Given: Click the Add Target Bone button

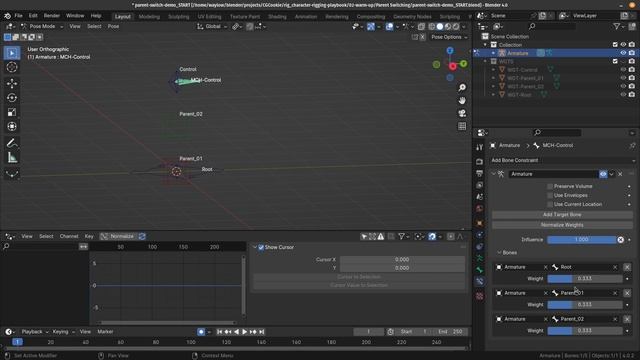Looking at the screenshot, I should [562, 215].
